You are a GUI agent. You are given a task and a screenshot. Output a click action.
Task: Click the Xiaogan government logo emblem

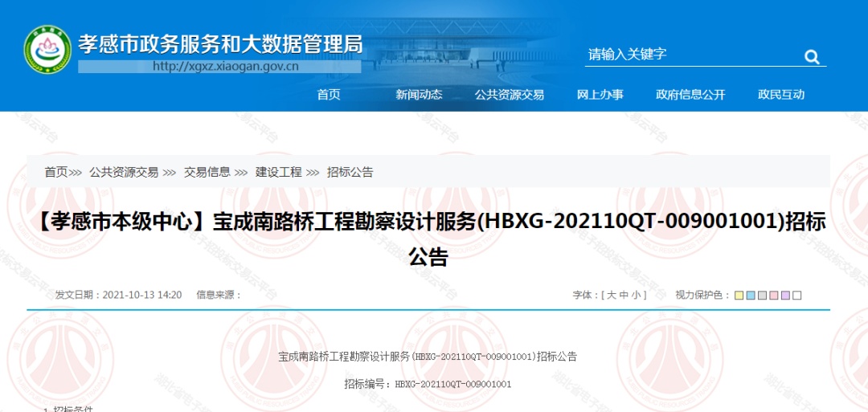[x=47, y=50]
